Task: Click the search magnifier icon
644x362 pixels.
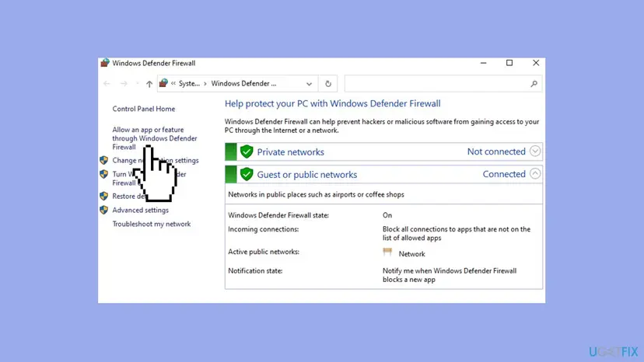Action: click(x=534, y=84)
